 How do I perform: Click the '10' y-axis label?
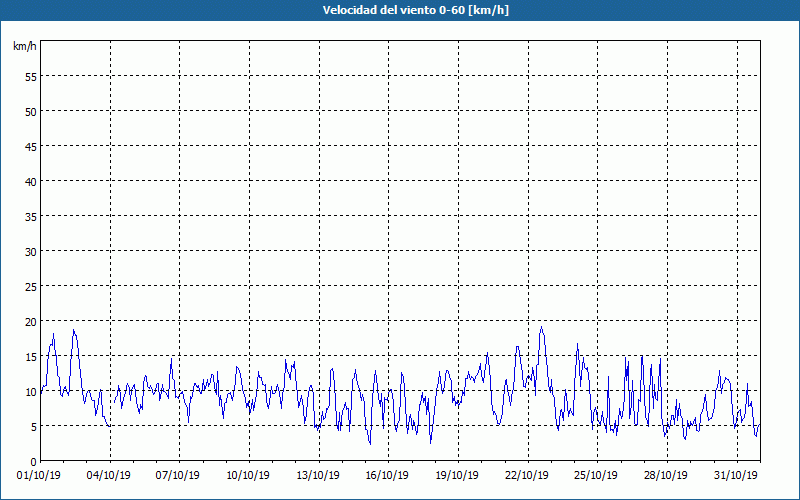pos(31,394)
